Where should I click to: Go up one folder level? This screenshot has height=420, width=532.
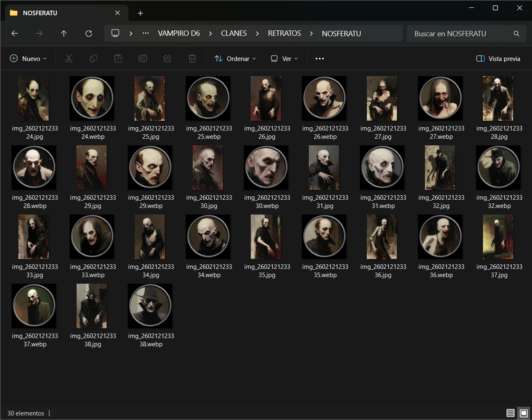(x=64, y=33)
